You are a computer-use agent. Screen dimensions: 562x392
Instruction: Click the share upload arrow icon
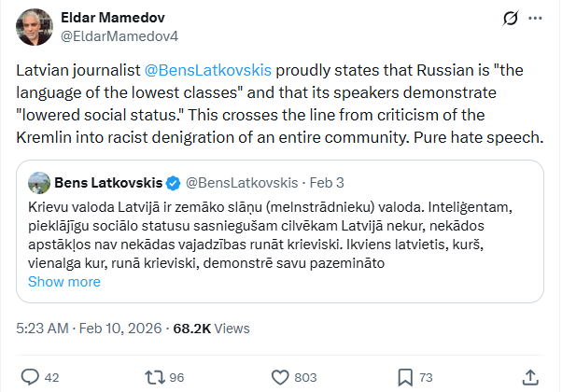532,377
